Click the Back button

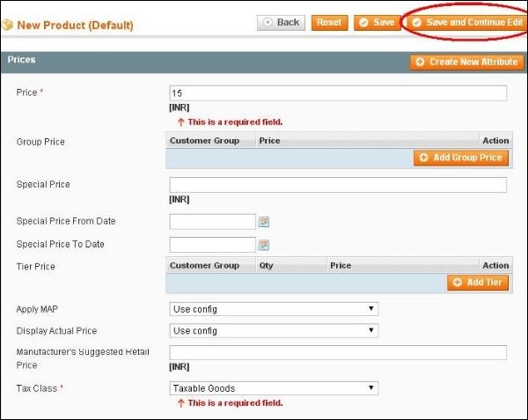pos(282,22)
